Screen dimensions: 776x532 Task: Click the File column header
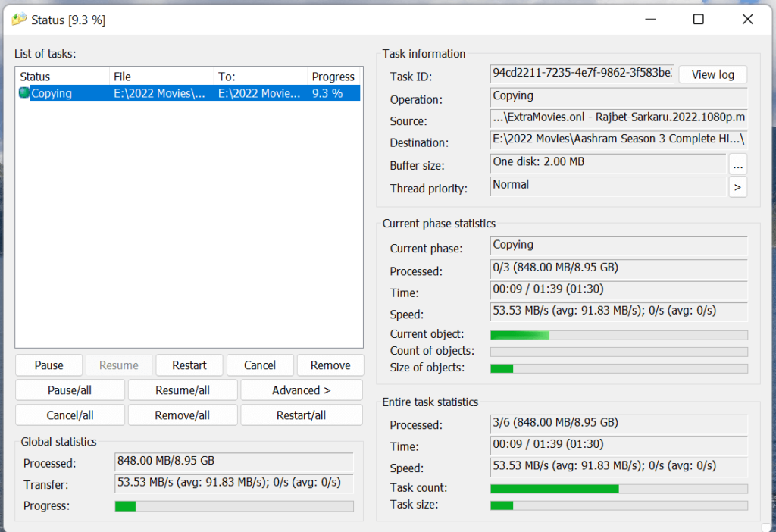point(161,77)
